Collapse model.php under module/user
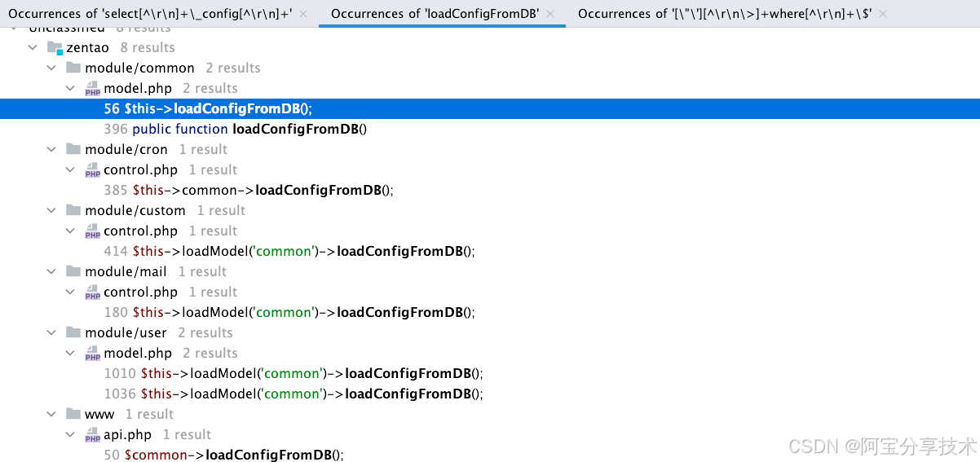980x462 pixels. pyautogui.click(x=71, y=354)
